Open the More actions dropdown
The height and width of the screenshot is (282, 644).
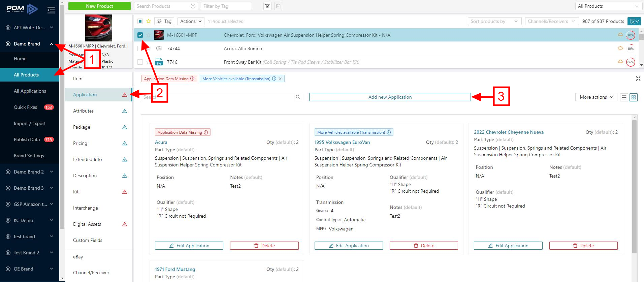coord(596,97)
